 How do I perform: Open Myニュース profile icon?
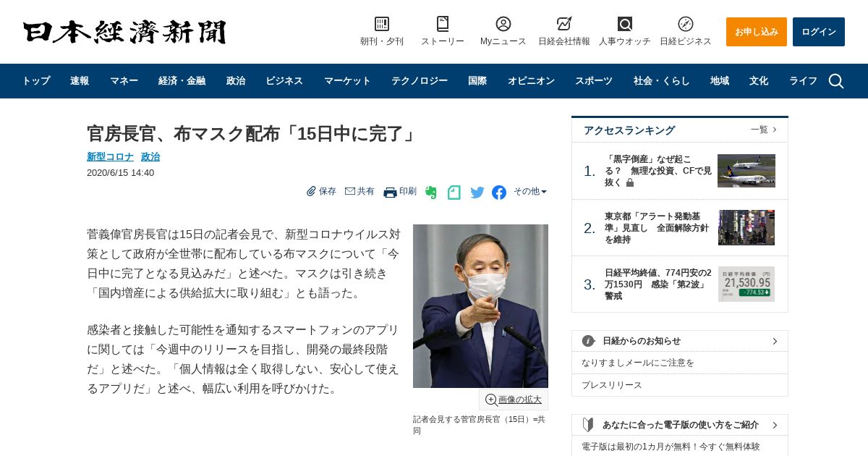[x=503, y=24]
